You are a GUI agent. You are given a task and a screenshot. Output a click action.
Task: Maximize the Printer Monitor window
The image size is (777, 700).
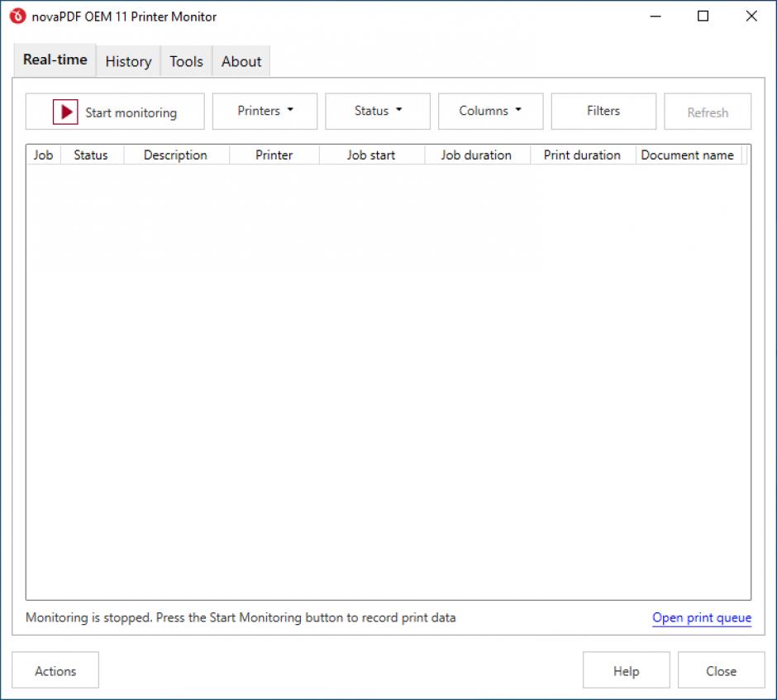click(703, 17)
